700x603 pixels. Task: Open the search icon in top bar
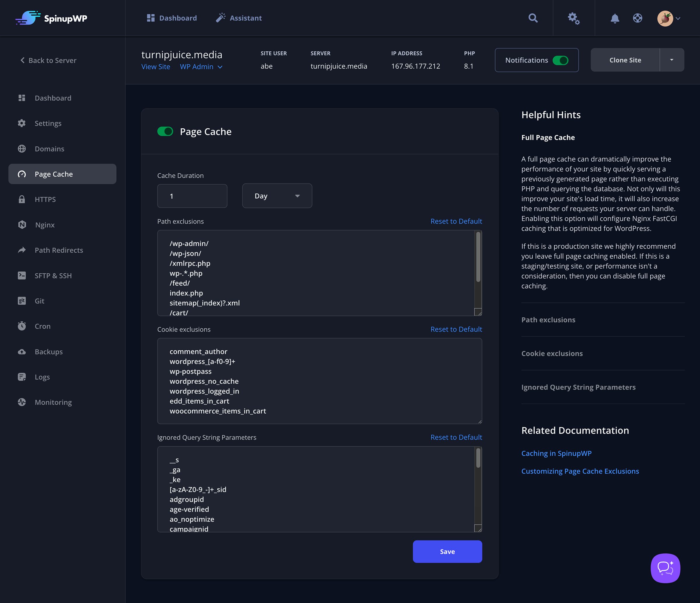[533, 18]
